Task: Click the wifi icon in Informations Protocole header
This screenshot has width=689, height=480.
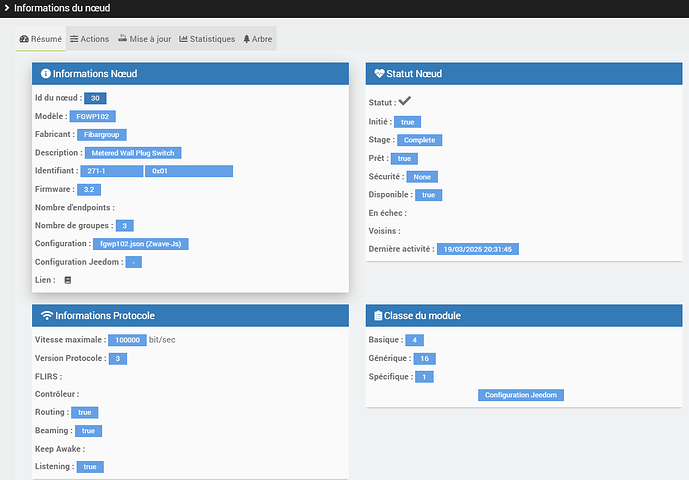Action: (x=46, y=316)
